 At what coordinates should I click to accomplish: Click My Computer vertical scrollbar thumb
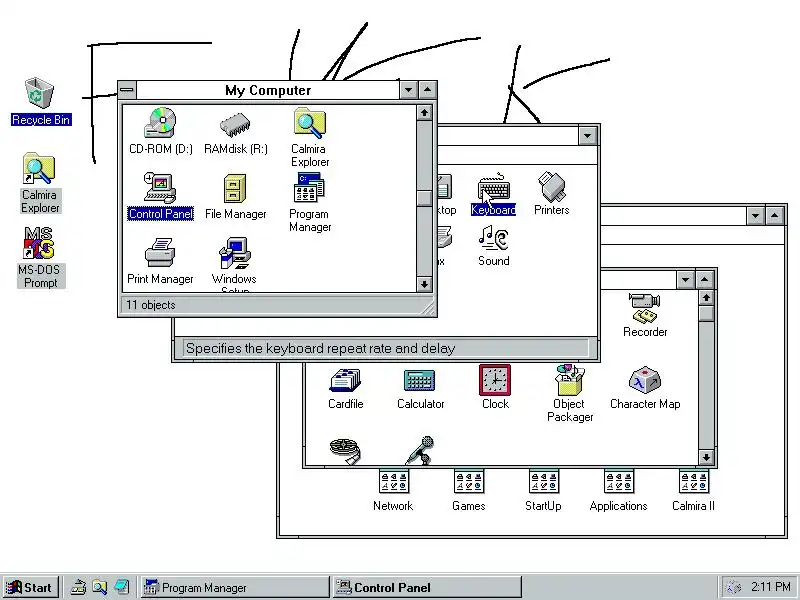pyautogui.click(x=424, y=198)
